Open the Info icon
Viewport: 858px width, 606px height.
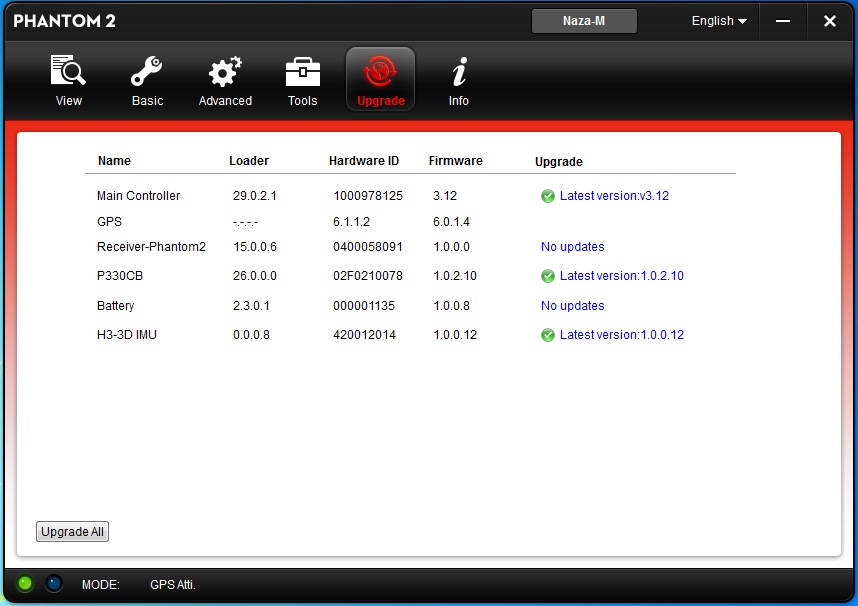click(x=459, y=72)
